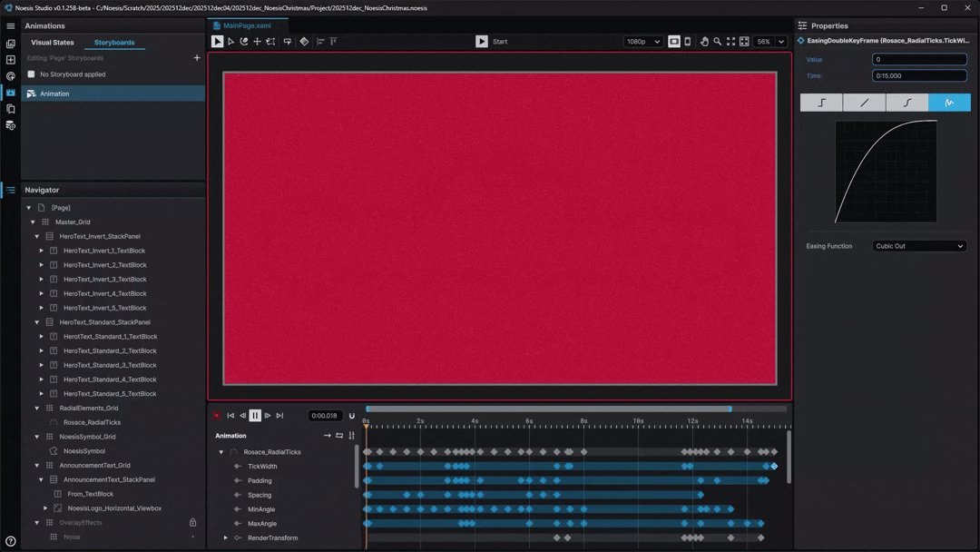Select the move crosshair tool
Viewport: 980px width, 552px height.
(257, 41)
